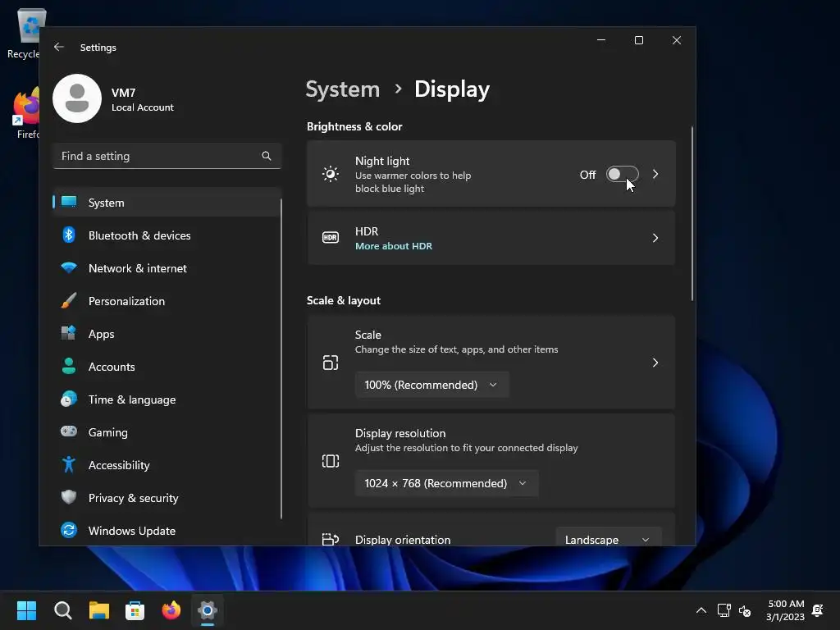
Task: Click the Privacy & security shield icon
Action: click(69, 497)
